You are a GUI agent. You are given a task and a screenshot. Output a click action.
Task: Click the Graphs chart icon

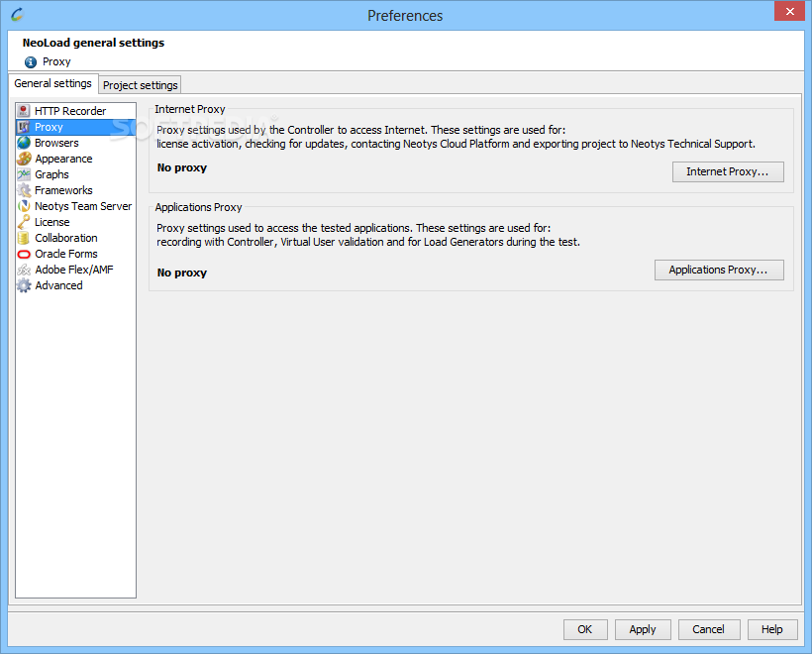pyautogui.click(x=24, y=174)
